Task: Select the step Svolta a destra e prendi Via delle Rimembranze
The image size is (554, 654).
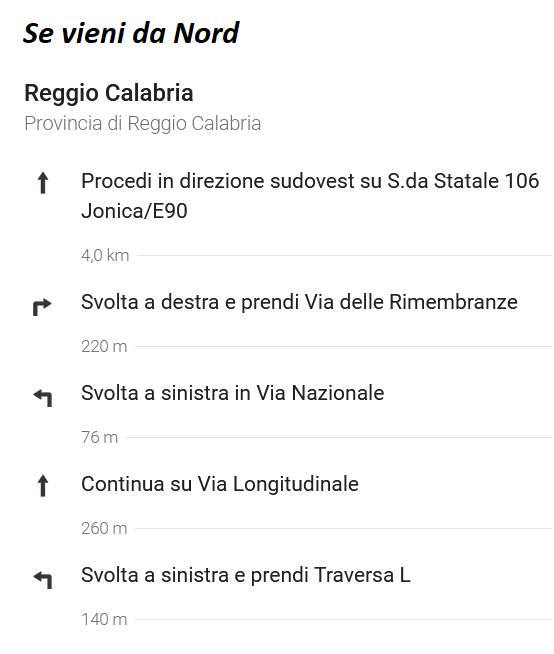Action: coord(299,302)
